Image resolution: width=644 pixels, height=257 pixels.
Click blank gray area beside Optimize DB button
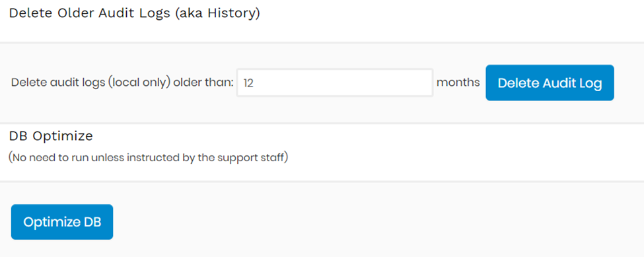(370, 222)
